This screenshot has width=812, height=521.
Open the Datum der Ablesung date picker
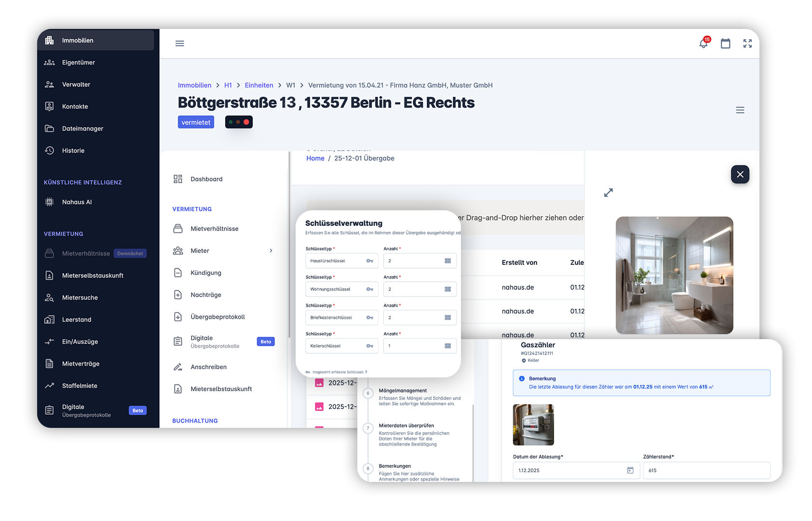[x=630, y=470]
